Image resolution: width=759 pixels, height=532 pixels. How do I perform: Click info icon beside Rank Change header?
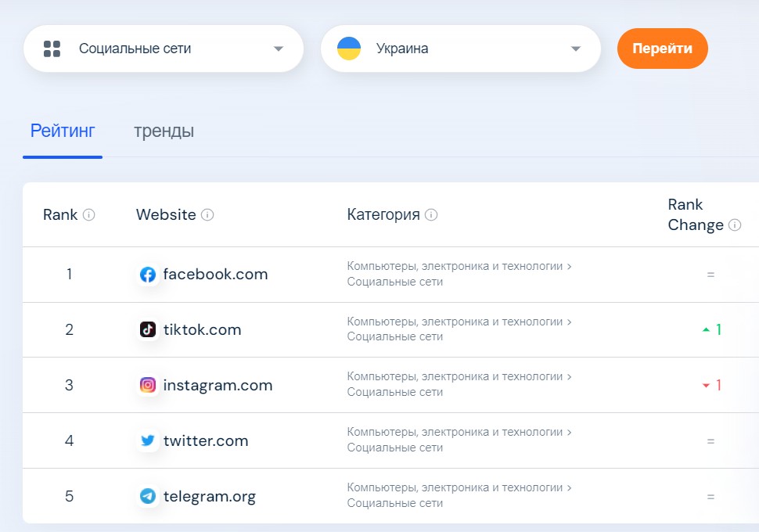click(x=735, y=225)
